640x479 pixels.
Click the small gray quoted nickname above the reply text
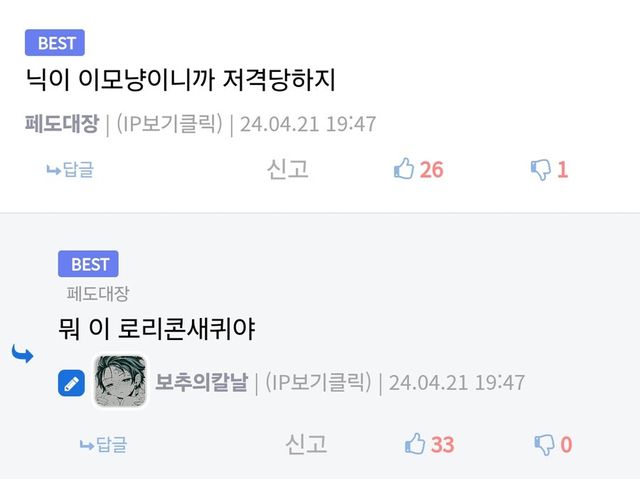coord(97,294)
